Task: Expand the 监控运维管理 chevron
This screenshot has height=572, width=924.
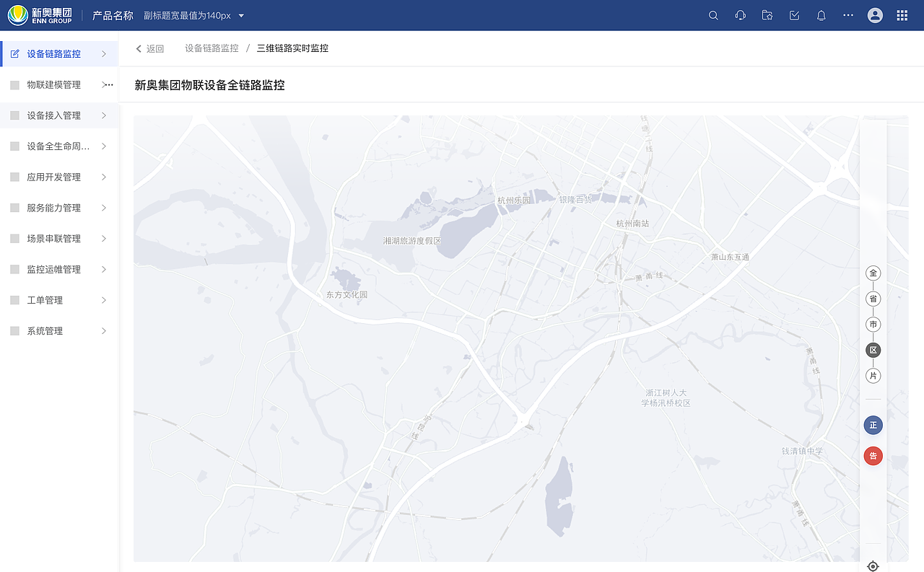Action: point(104,269)
